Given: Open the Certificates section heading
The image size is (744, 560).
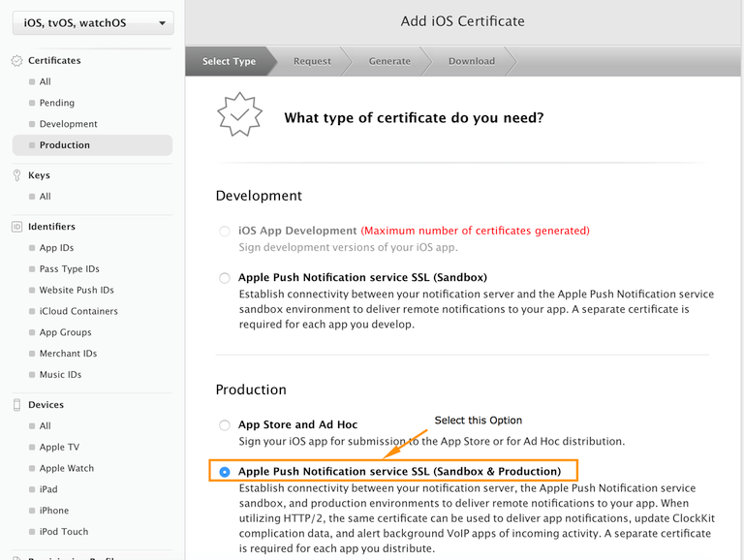Looking at the screenshot, I should pyautogui.click(x=54, y=60).
